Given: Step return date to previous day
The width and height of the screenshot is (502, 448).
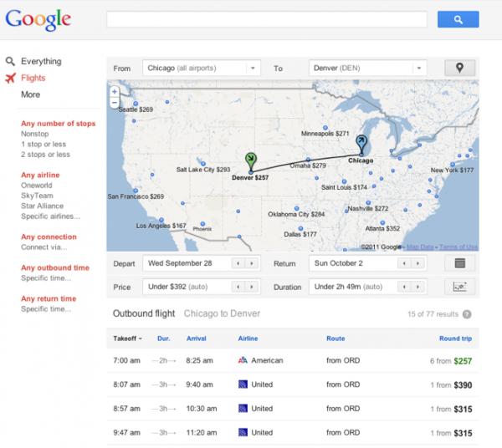Looking at the screenshot, I should pos(404,263).
